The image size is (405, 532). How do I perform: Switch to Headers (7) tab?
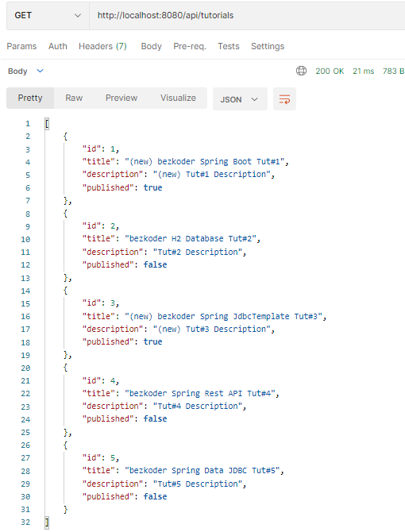click(102, 46)
